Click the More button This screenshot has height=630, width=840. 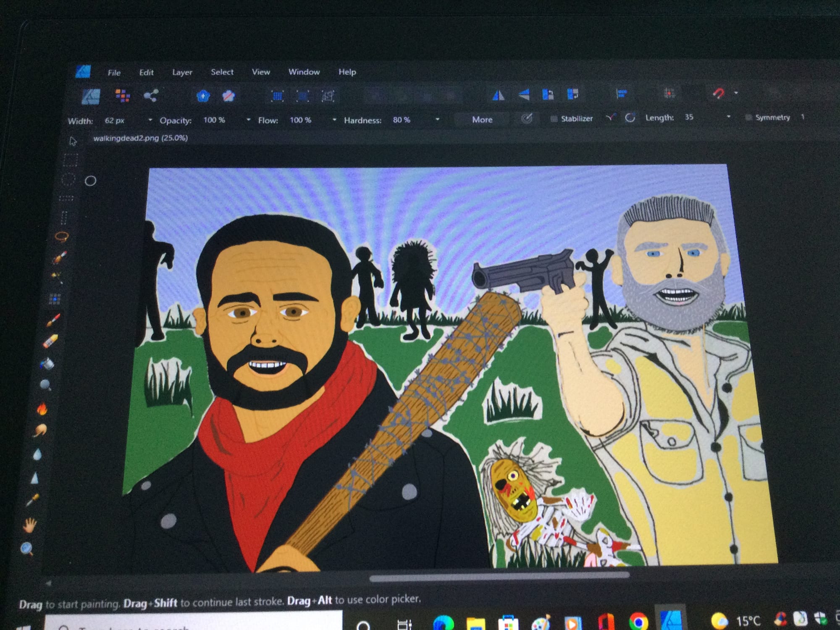tap(482, 120)
